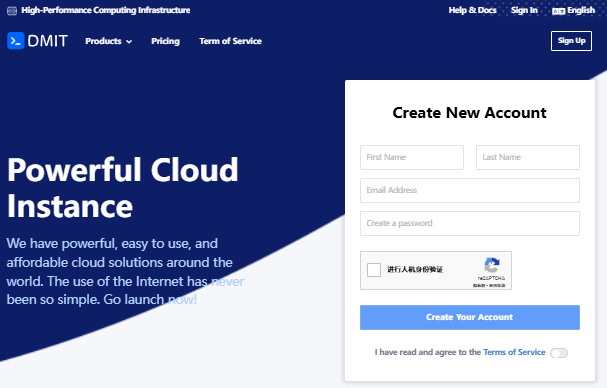Screen dimensions: 607x388
Task: Open the English language selector
Action: point(573,10)
